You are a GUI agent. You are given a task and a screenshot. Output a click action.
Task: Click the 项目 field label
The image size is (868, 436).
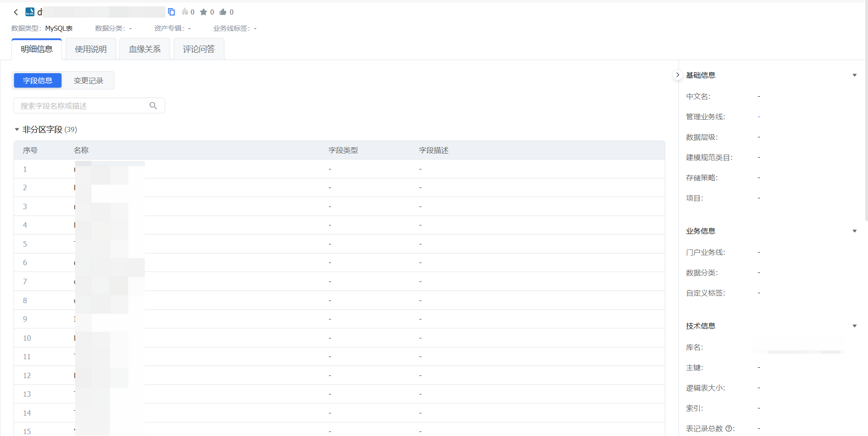click(x=694, y=198)
